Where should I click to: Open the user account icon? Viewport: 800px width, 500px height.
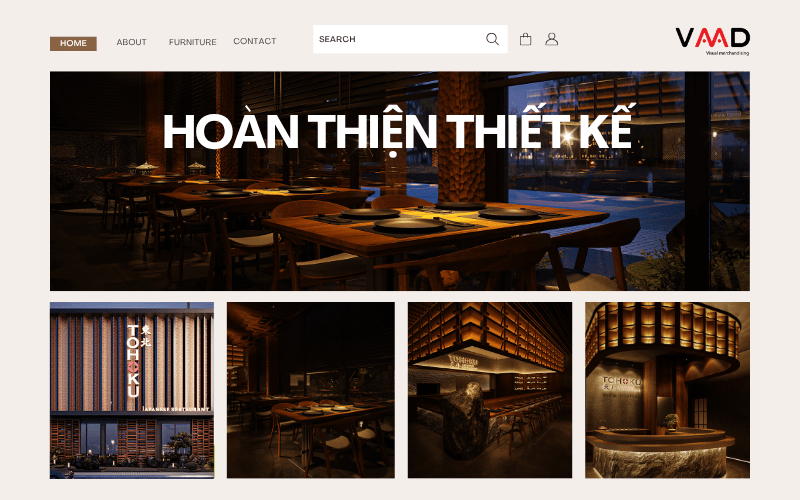551,39
